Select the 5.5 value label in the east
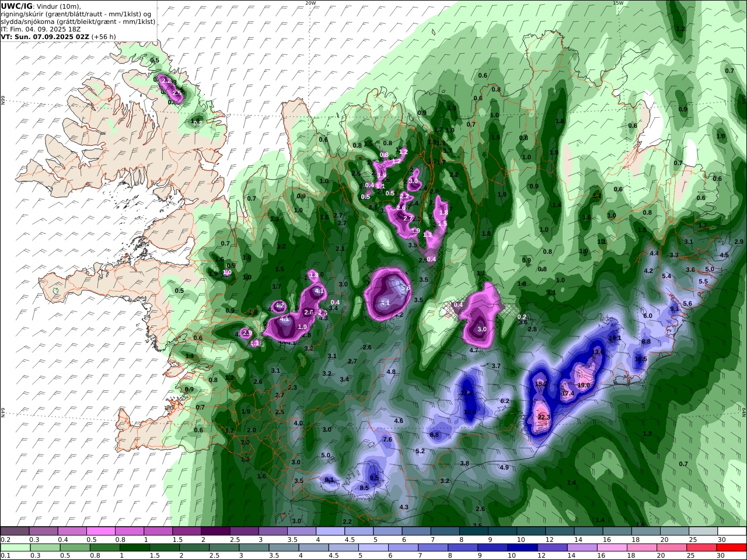The height and width of the screenshot is (560, 747). coord(703,281)
